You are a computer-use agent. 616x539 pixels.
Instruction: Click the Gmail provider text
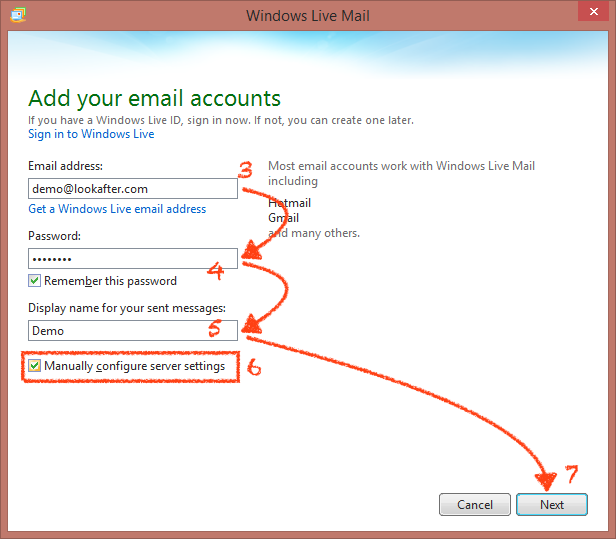284,218
